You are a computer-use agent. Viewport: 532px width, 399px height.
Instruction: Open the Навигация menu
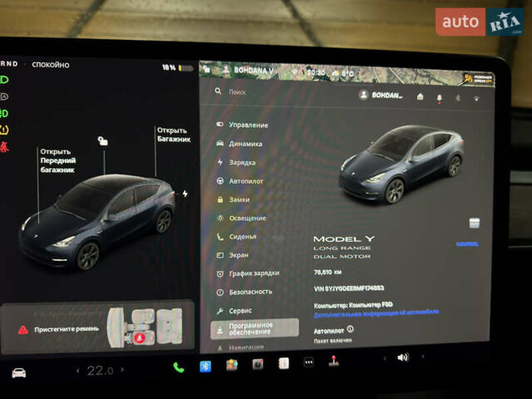(x=240, y=347)
